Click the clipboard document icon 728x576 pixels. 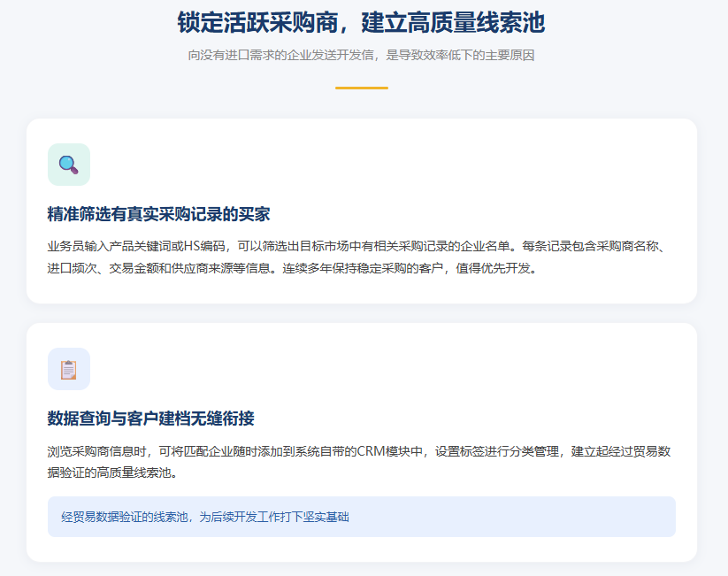point(69,369)
